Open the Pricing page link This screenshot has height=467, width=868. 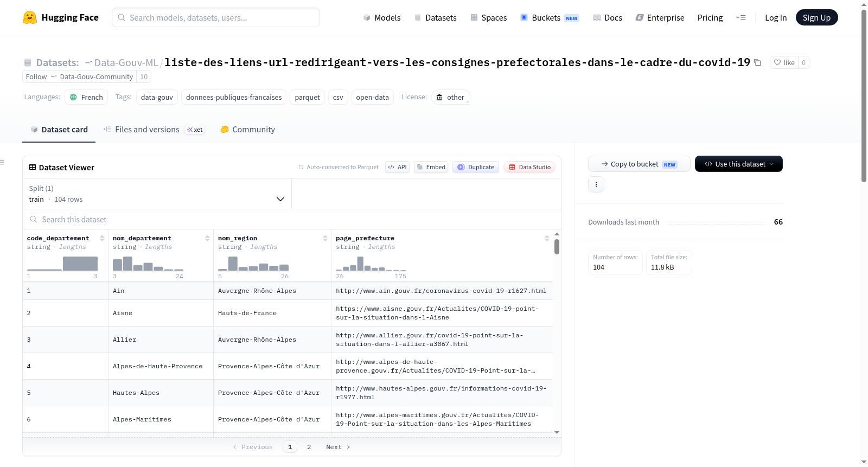click(710, 17)
